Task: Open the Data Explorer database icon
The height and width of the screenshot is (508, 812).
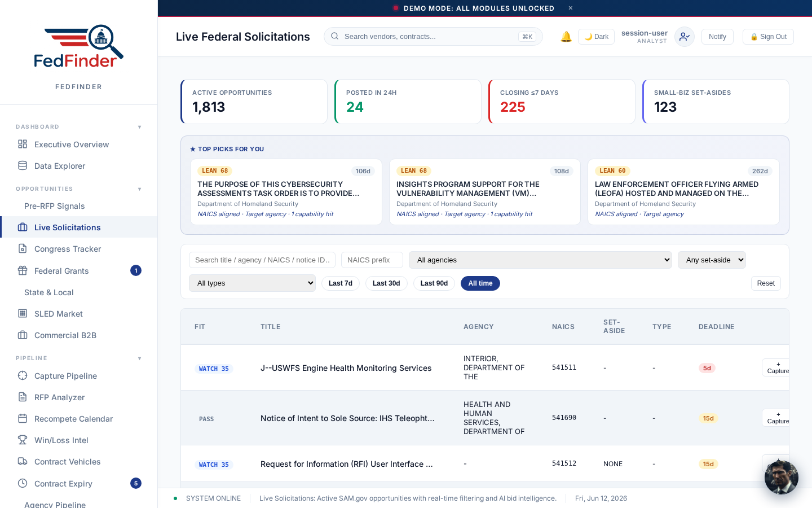Action: point(23,165)
